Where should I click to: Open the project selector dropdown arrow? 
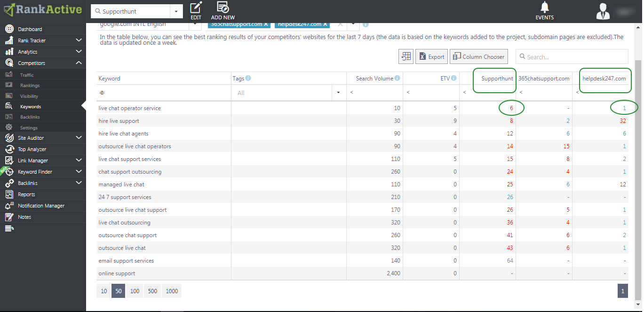coord(176,11)
